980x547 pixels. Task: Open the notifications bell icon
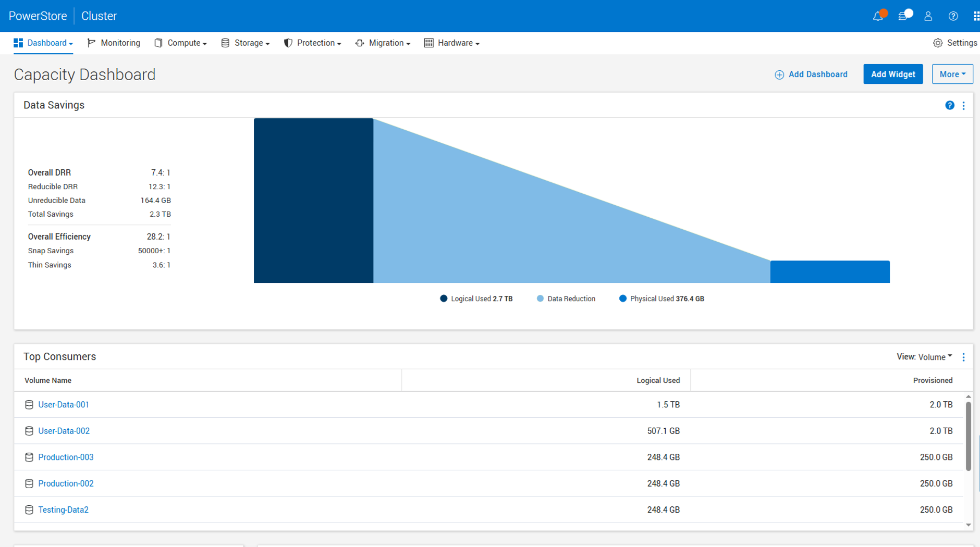878,16
